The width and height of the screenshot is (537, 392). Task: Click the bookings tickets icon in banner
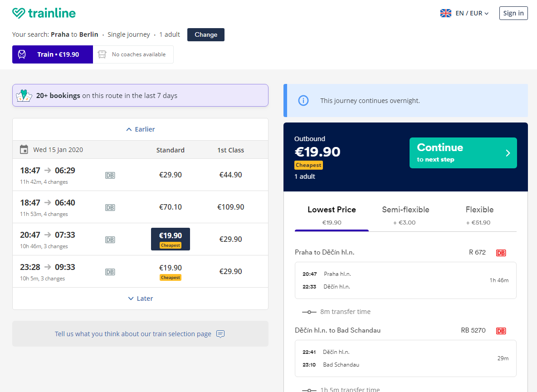pos(24,96)
